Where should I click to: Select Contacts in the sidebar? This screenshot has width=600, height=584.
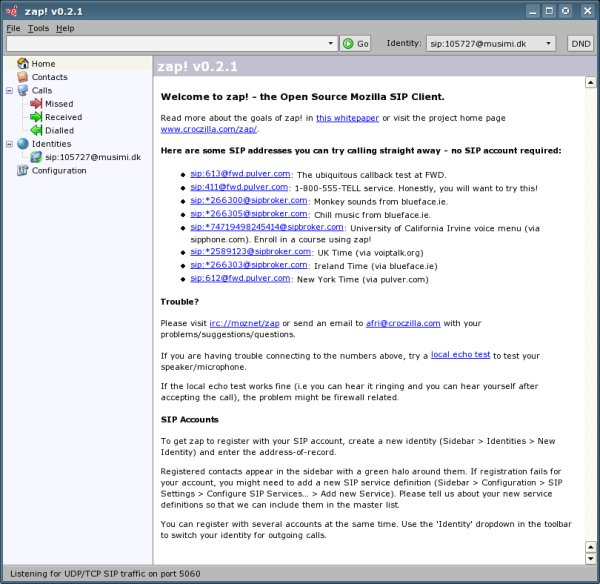[x=50, y=77]
